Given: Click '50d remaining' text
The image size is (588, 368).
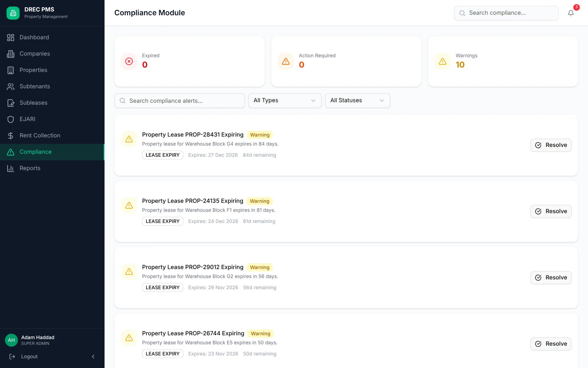Looking at the screenshot, I should tap(260, 354).
